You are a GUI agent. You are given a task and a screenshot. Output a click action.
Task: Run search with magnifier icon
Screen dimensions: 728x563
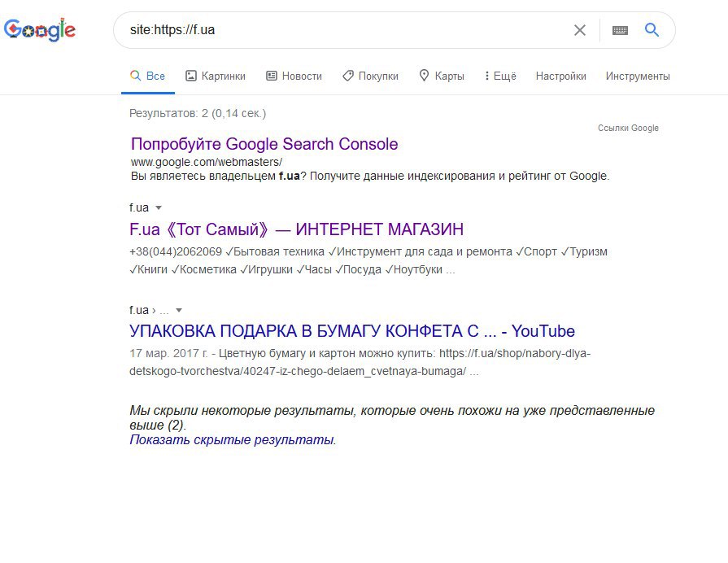[652, 30]
